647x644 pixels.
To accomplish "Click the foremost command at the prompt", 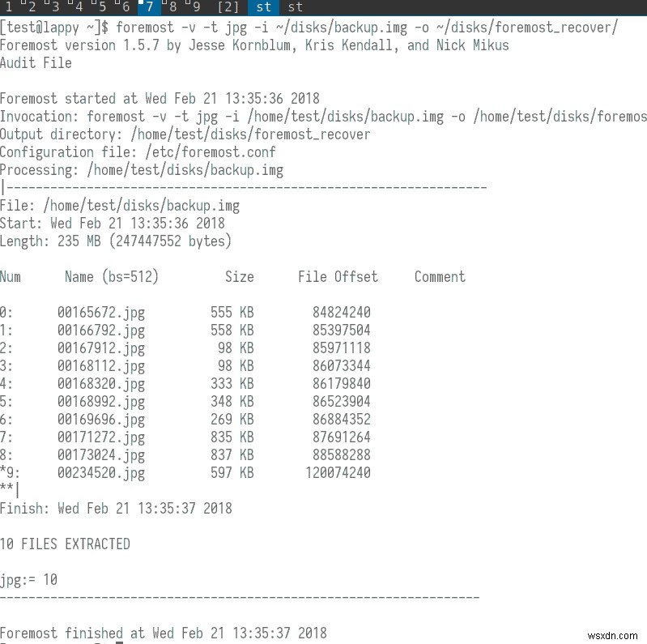I will coord(367,28).
